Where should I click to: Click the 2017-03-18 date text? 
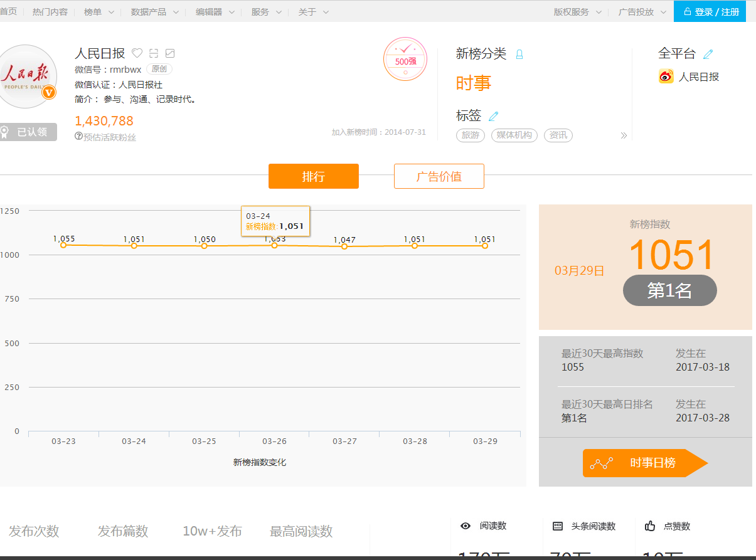(703, 367)
